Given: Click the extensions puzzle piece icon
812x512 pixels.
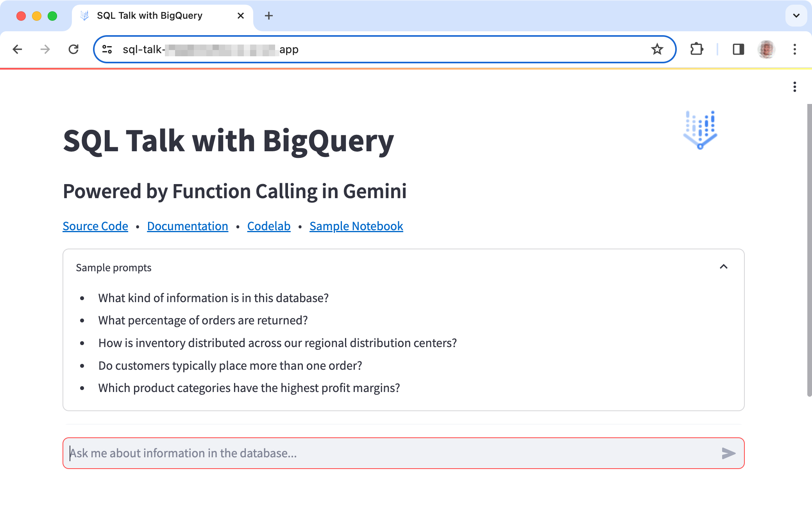Looking at the screenshot, I should click(x=697, y=50).
